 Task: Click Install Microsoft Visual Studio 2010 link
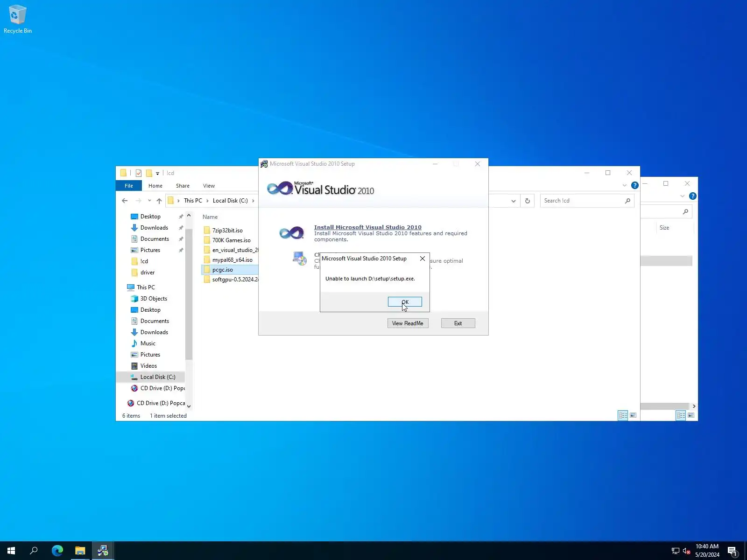(x=368, y=227)
